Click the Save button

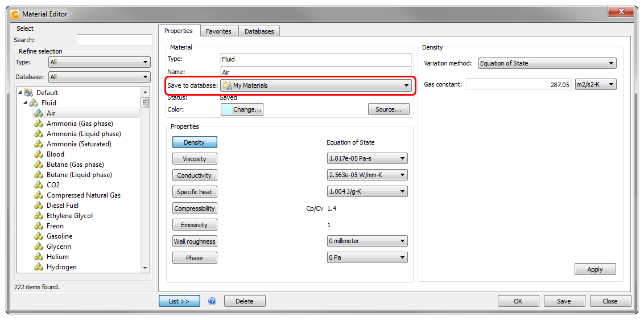(x=564, y=301)
